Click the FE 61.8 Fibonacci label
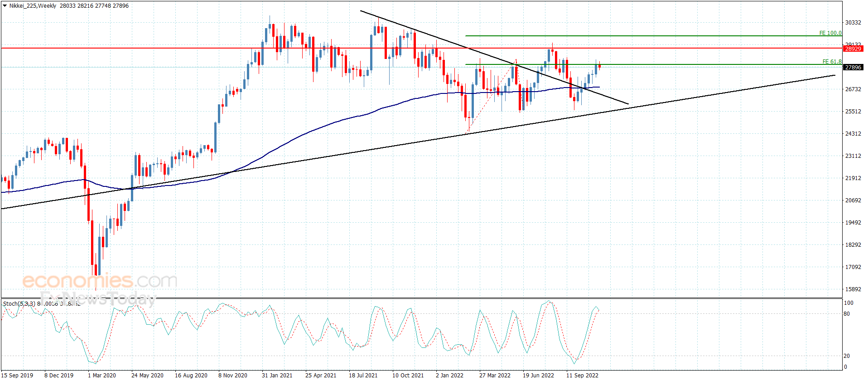Screen dimensions: 868x381 coord(832,62)
